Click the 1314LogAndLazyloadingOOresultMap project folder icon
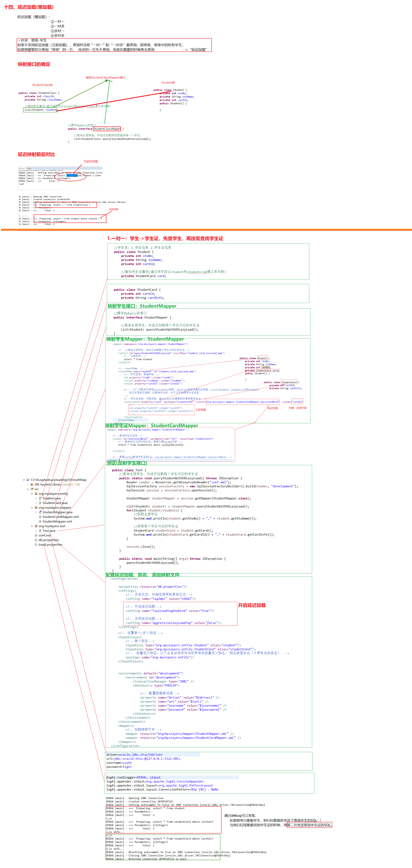Image resolution: width=412 pixels, height=868 pixels. (28, 480)
